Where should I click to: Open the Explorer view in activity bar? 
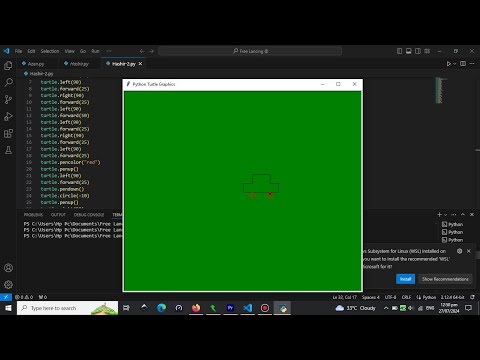pyautogui.click(x=8, y=66)
